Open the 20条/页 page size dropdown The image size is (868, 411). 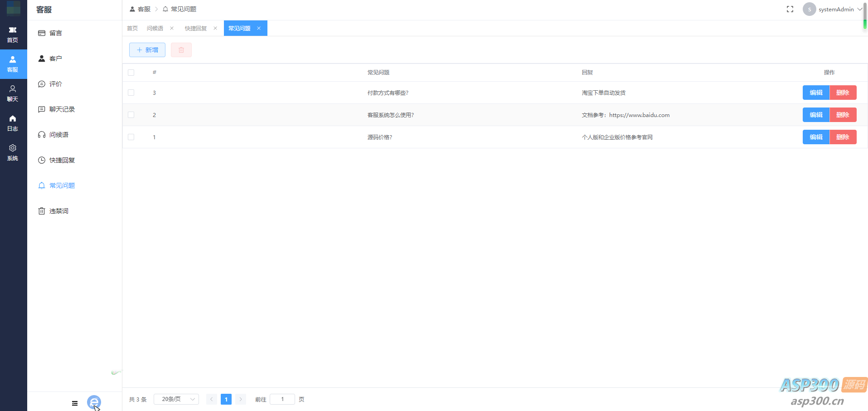pos(176,399)
